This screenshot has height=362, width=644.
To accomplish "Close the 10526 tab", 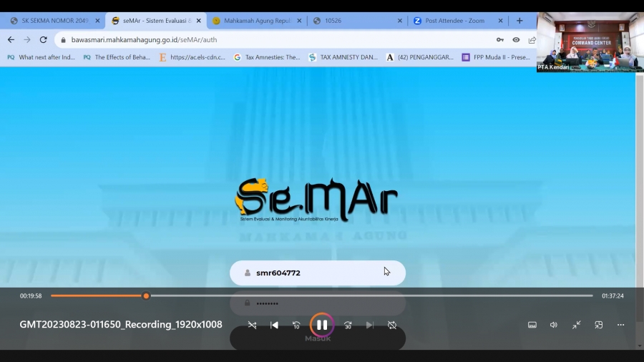I will tap(399, 21).
